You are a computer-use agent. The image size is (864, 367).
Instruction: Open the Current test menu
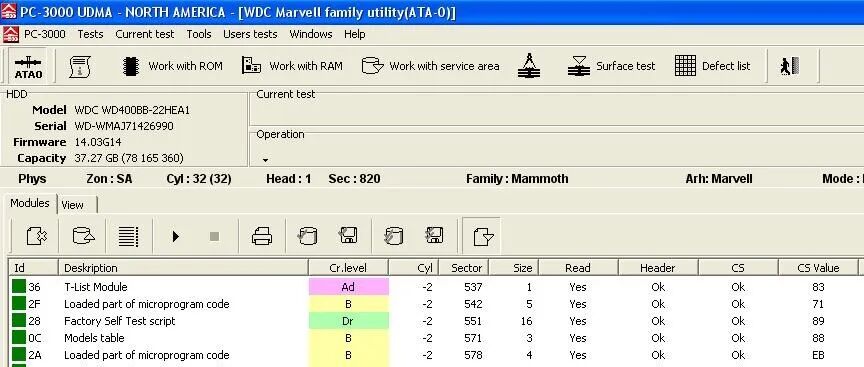144,34
